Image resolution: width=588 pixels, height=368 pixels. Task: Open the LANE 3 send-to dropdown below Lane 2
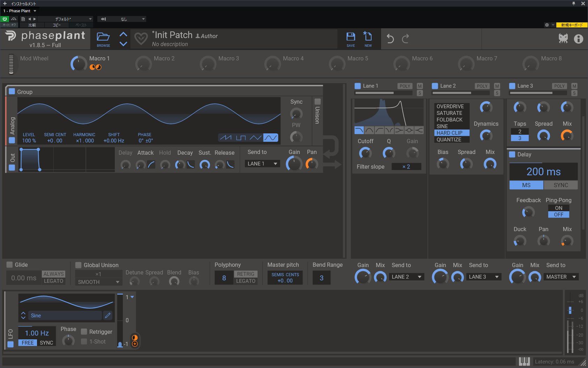point(484,277)
